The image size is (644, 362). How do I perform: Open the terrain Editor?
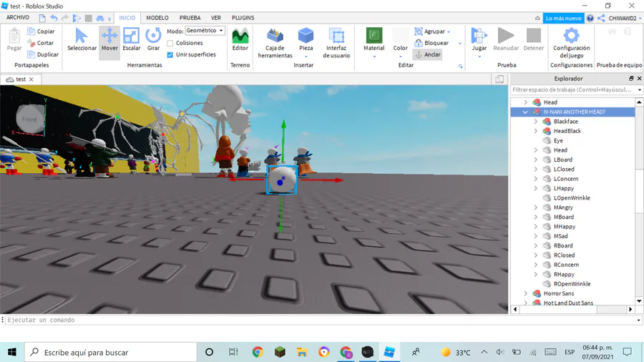[x=240, y=40]
